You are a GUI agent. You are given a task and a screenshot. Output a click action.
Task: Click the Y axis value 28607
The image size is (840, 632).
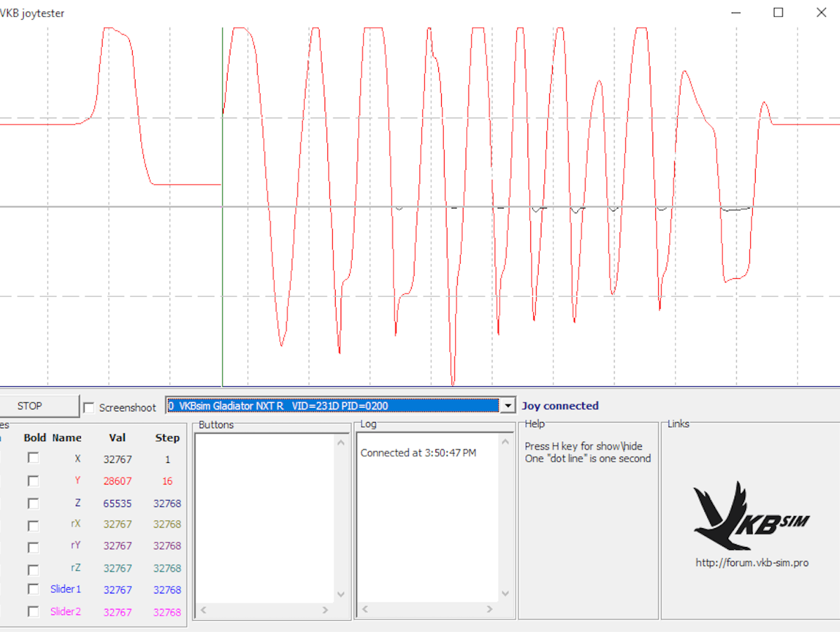(x=117, y=481)
